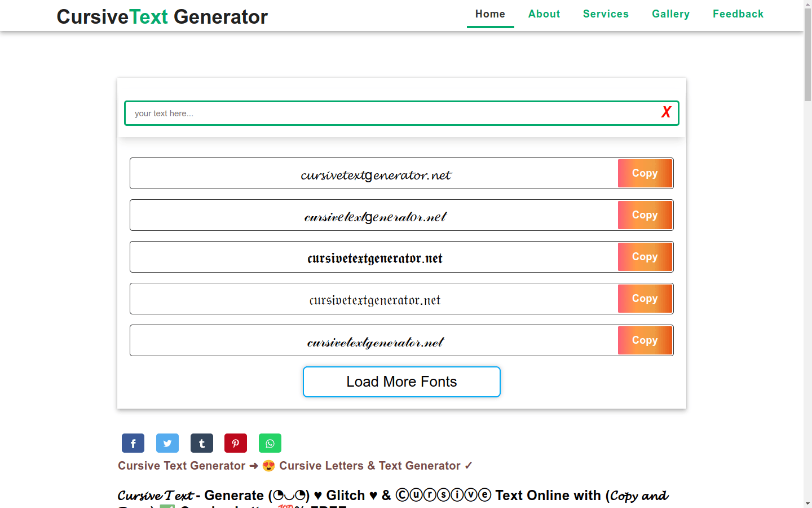Share the page on Facebook
812x508 pixels.
click(x=133, y=443)
